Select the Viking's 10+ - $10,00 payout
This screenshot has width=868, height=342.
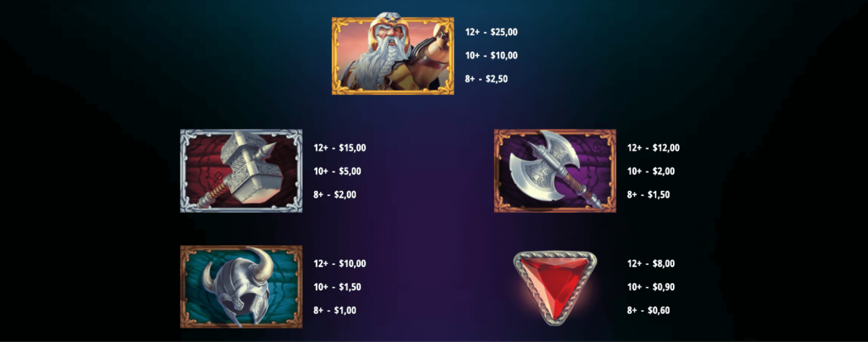(492, 56)
